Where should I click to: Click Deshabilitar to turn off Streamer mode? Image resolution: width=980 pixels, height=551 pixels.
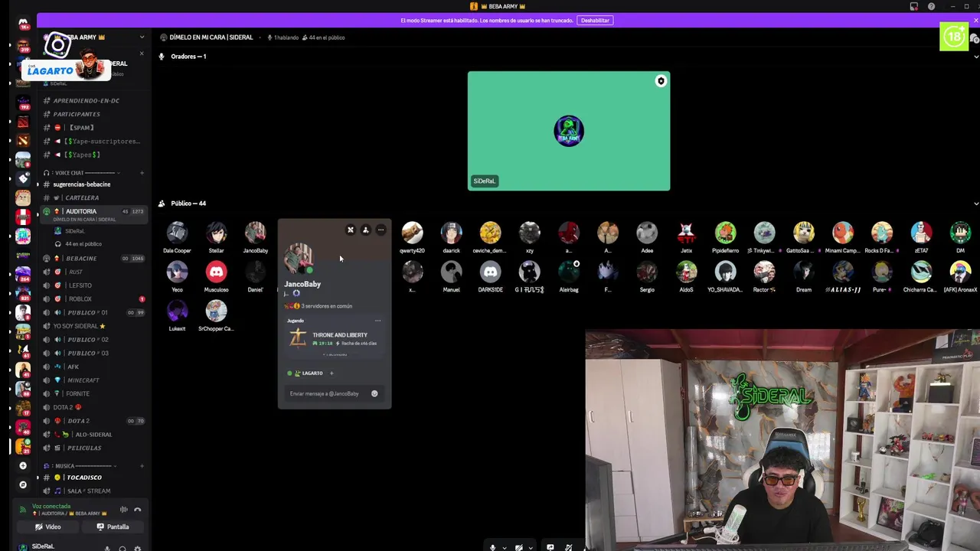coord(595,21)
